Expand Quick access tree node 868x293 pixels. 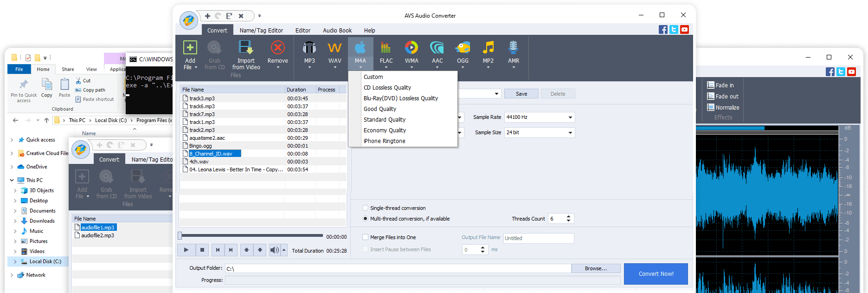click(x=12, y=140)
